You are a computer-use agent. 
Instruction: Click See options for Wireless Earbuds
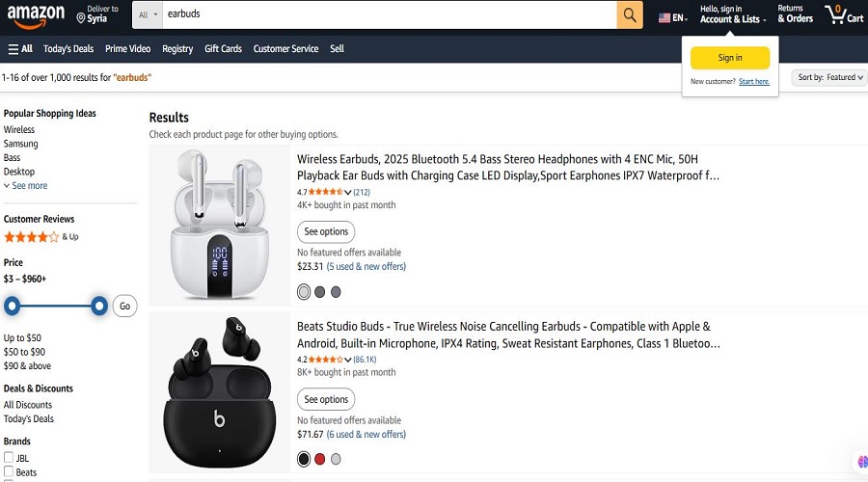(x=326, y=231)
